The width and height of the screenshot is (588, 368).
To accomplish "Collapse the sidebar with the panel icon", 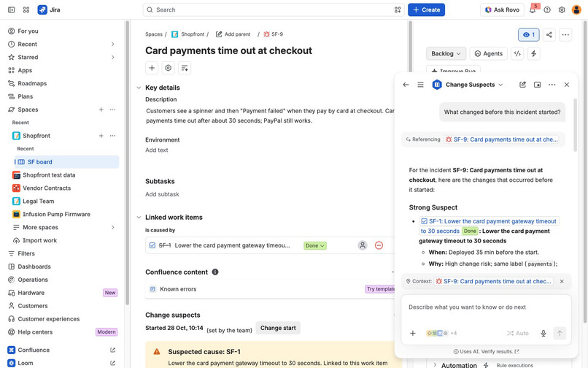I will click(x=11, y=9).
